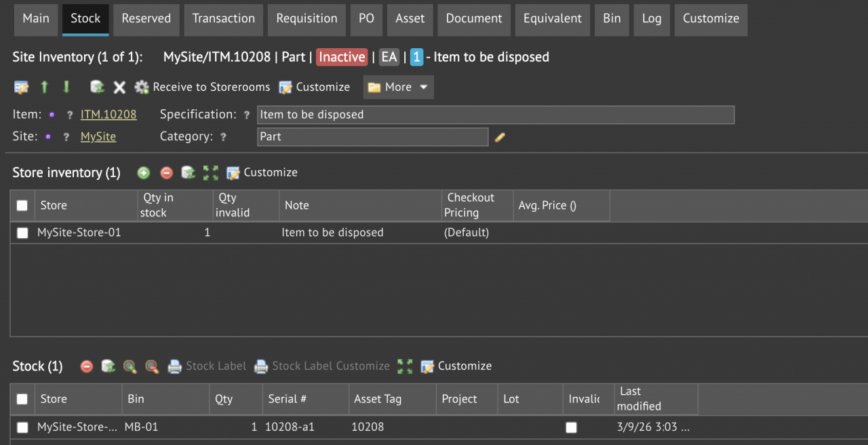Expand the Stock section with green arrows icon
This screenshot has height=445, width=868.
[x=405, y=366]
